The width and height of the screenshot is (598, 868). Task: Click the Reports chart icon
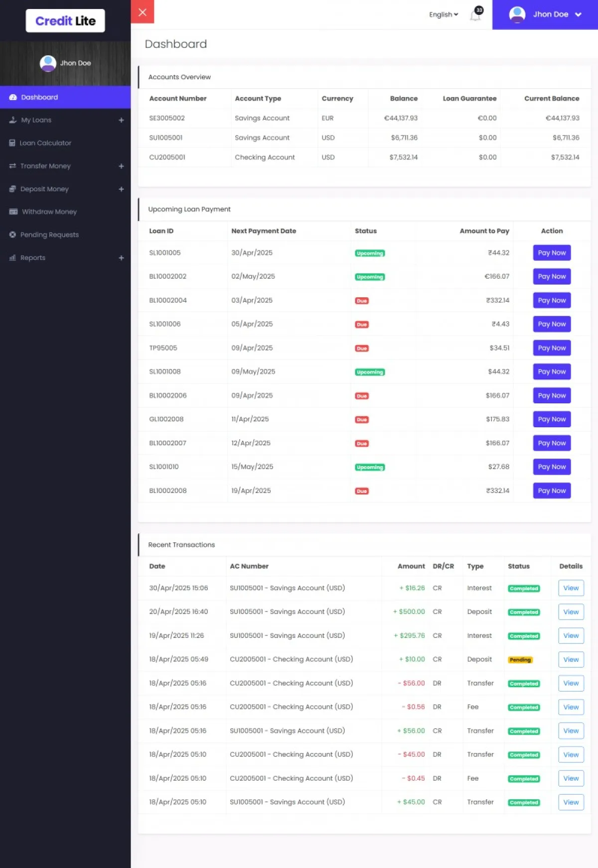(13, 258)
